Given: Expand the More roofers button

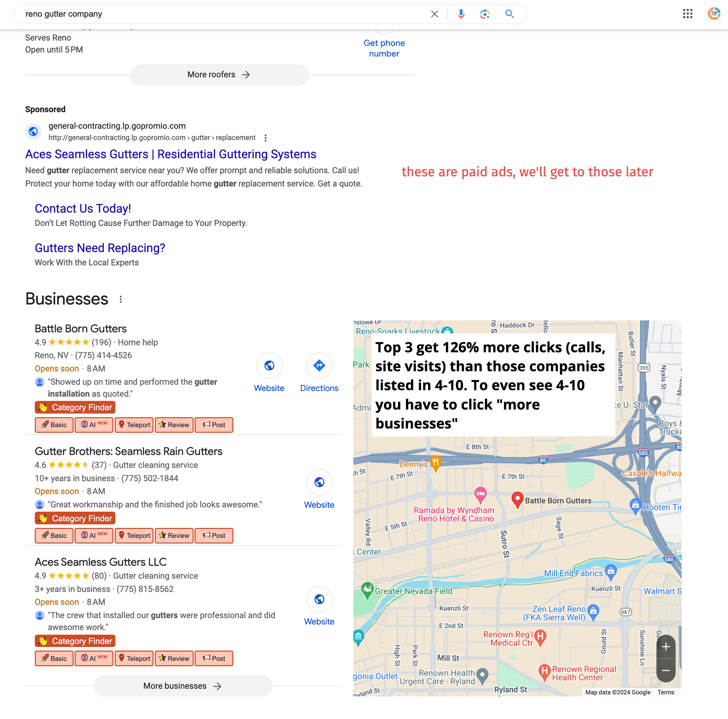Looking at the screenshot, I should coord(220,75).
